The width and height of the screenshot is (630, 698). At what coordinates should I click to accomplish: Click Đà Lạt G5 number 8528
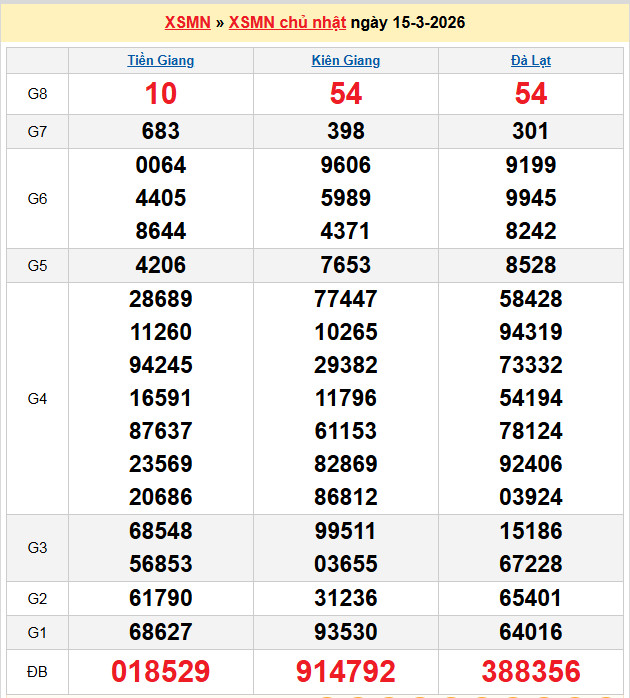click(x=531, y=266)
